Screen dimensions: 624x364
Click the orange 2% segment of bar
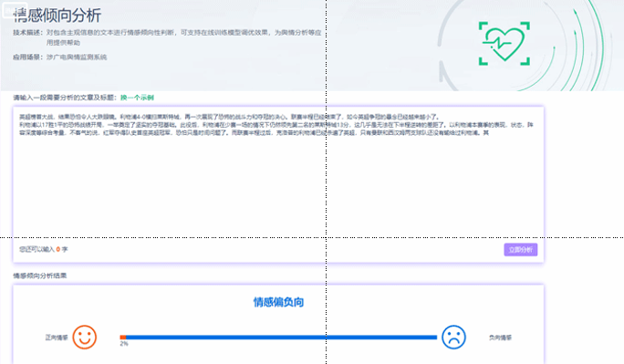(123, 338)
